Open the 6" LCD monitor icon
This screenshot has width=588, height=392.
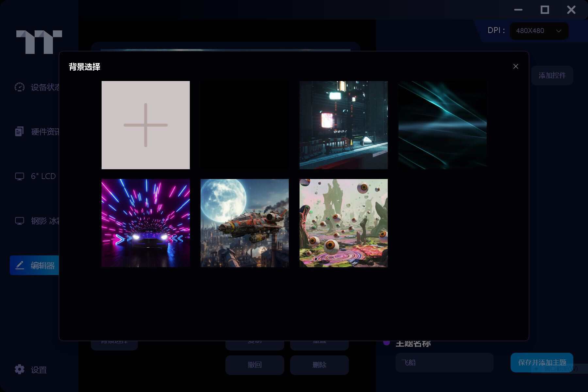coord(20,176)
